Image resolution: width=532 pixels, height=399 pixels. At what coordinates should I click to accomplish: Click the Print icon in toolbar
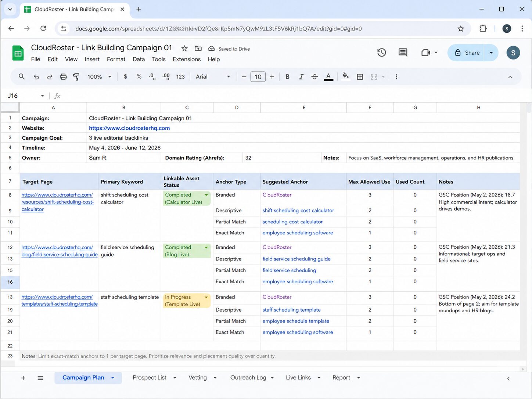[x=63, y=77]
